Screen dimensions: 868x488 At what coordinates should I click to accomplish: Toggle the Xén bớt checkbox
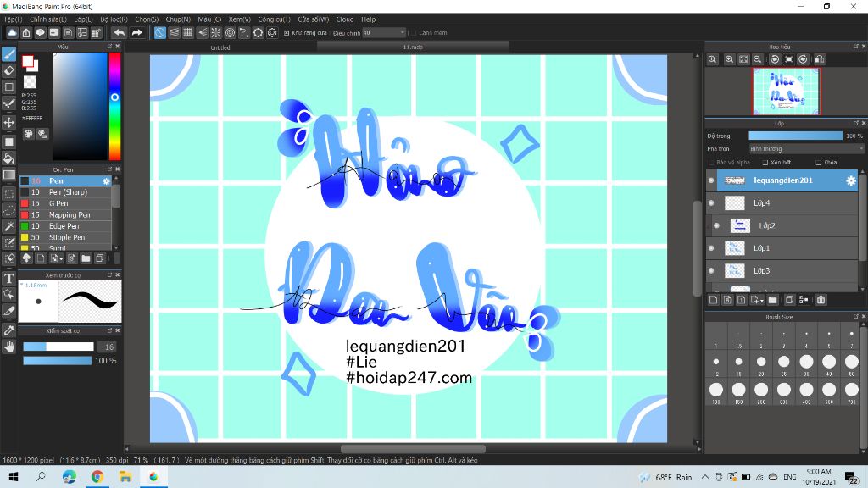point(765,163)
